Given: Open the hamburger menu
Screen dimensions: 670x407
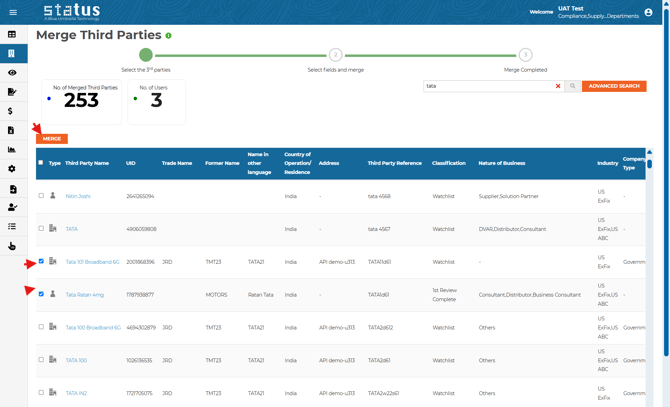Looking at the screenshot, I should [13, 12].
